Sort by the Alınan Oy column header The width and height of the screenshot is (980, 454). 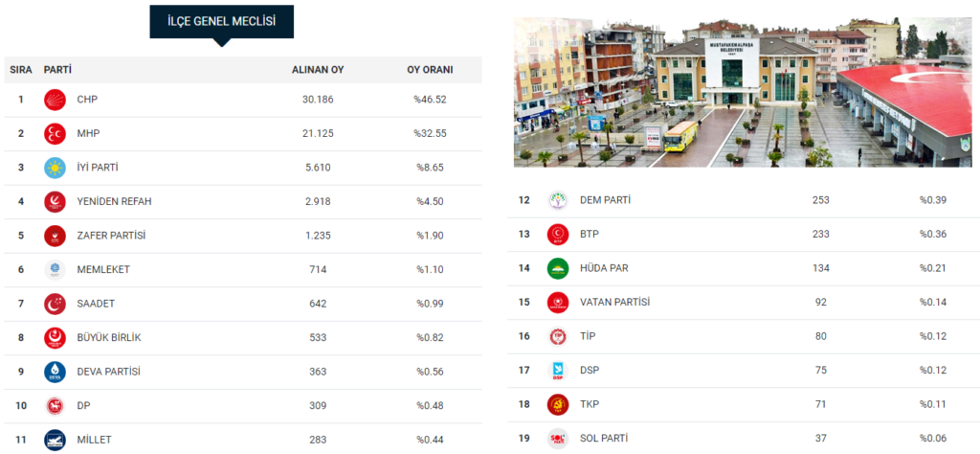coord(318,70)
